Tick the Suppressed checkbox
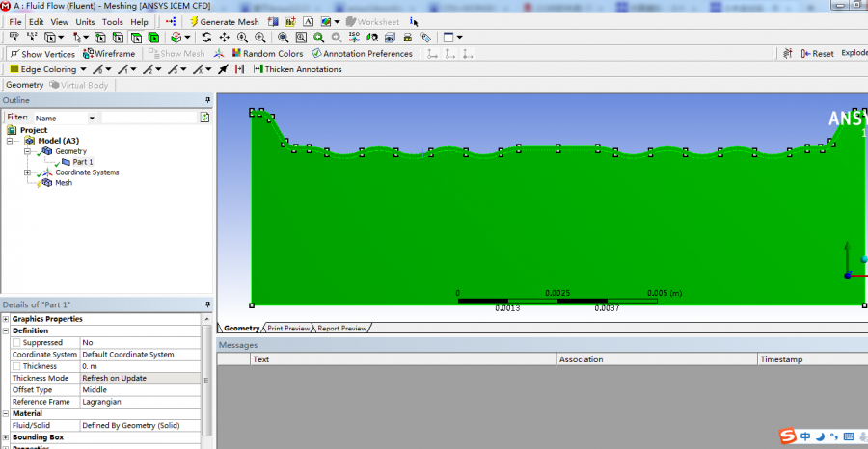868x449 pixels. click(16, 342)
